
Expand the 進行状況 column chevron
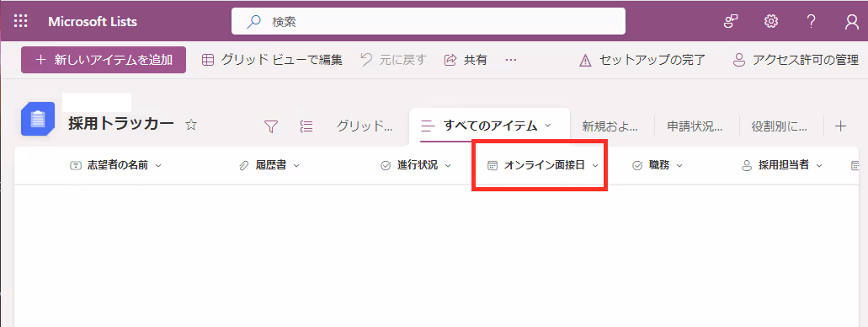click(448, 166)
